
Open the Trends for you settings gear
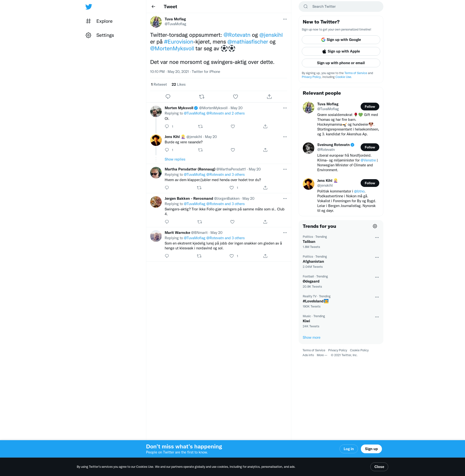(x=375, y=226)
